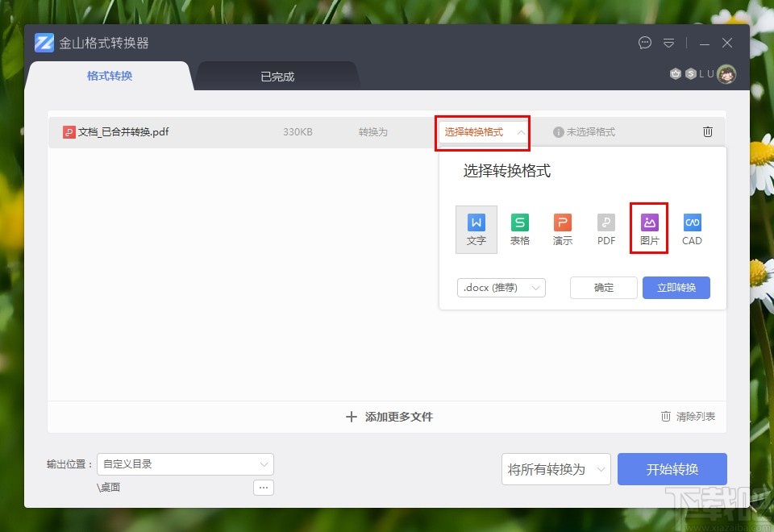Expand the 选择转换格式 dropdown
This screenshot has height=532, width=774.
pyautogui.click(x=481, y=131)
